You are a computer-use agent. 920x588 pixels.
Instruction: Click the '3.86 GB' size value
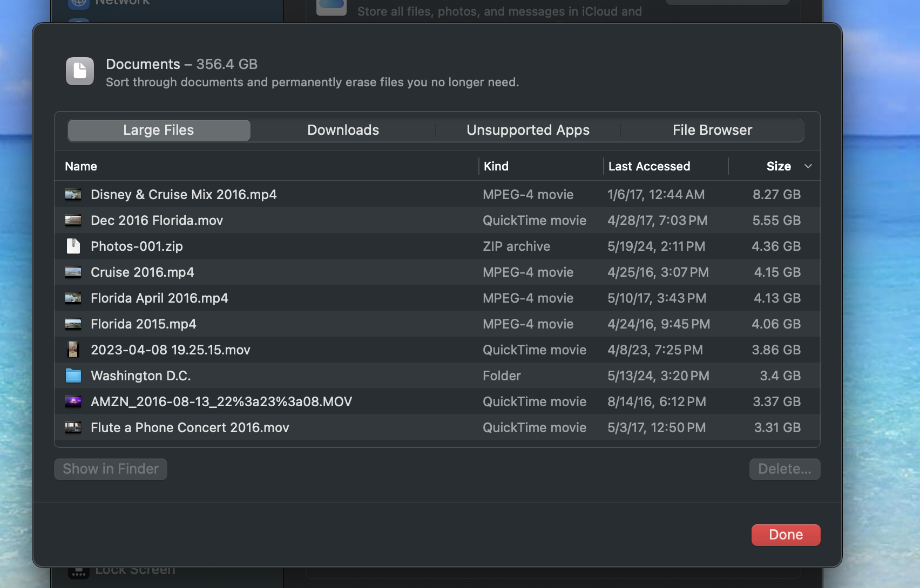776,350
